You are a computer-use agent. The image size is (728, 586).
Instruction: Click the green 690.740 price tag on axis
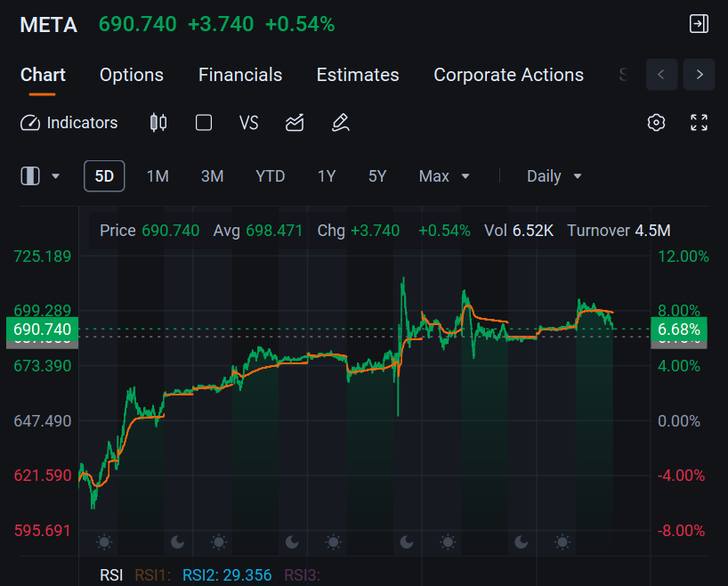point(42,329)
